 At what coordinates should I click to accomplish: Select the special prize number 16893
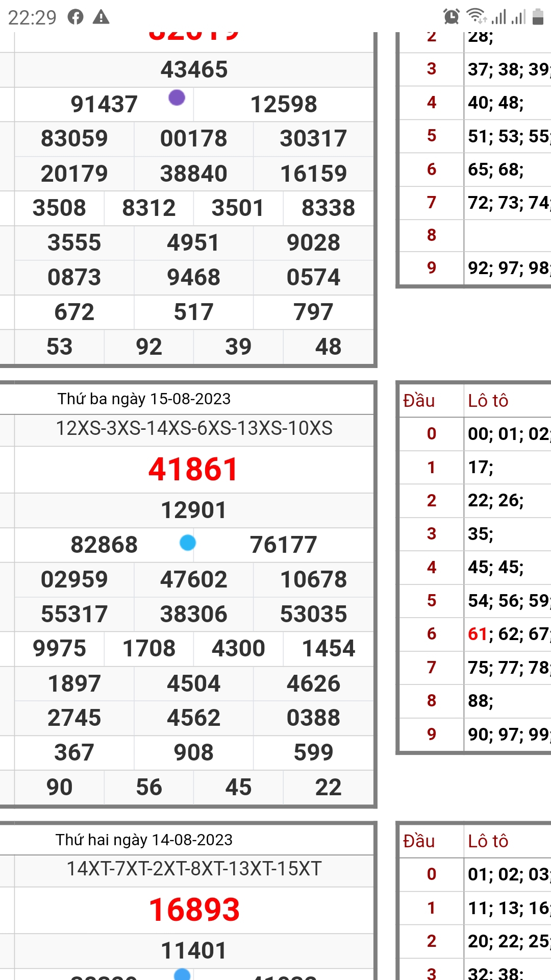tap(194, 910)
